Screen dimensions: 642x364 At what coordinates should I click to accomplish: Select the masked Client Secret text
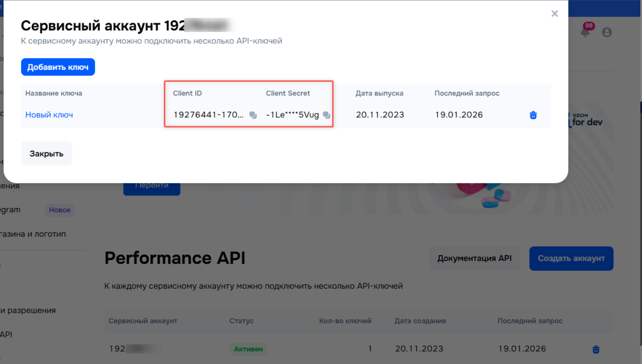pyautogui.click(x=292, y=115)
